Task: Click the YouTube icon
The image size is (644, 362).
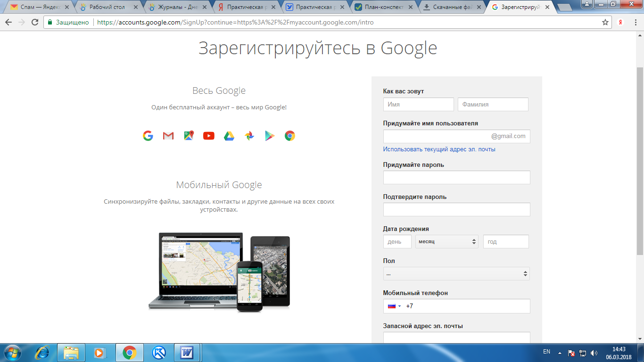Action: click(x=209, y=136)
